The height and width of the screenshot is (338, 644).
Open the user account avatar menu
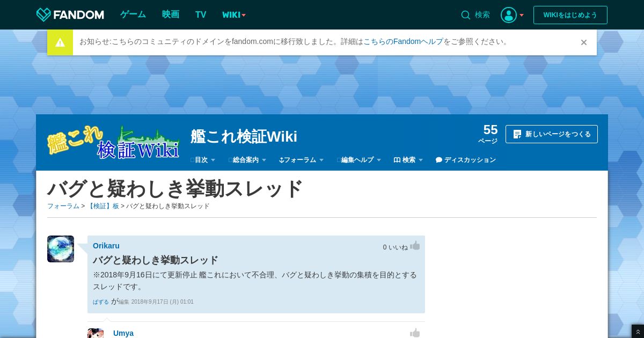click(x=508, y=15)
